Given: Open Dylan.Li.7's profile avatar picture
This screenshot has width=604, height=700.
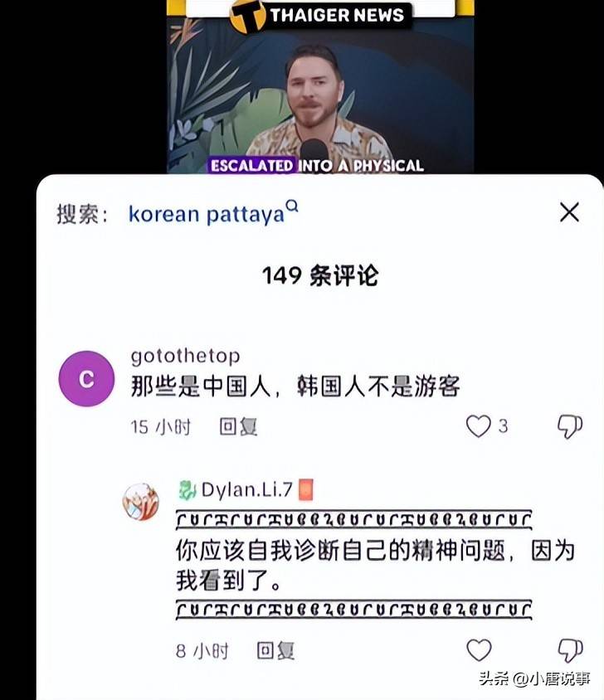Looking at the screenshot, I should (141, 501).
